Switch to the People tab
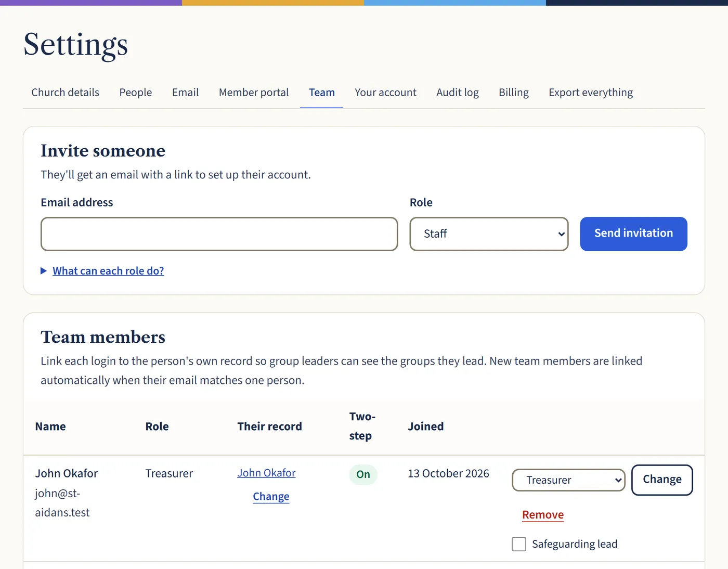Screen dimensions: 728x569 136,93
